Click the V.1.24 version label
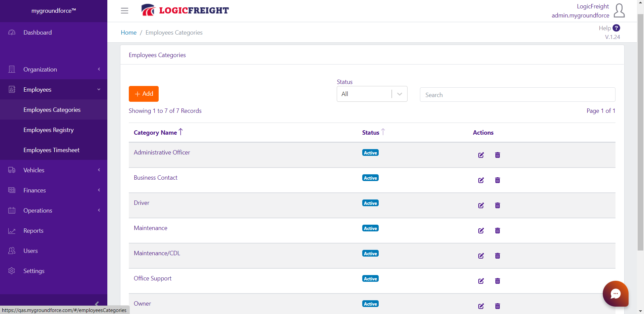The height and width of the screenshot is (314, 644). point(612,37)
